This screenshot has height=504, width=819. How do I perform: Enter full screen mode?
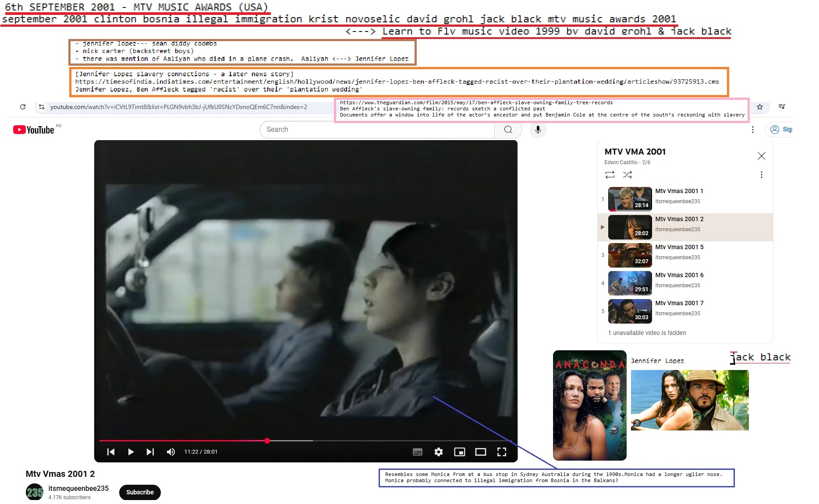tap(502, 452)
